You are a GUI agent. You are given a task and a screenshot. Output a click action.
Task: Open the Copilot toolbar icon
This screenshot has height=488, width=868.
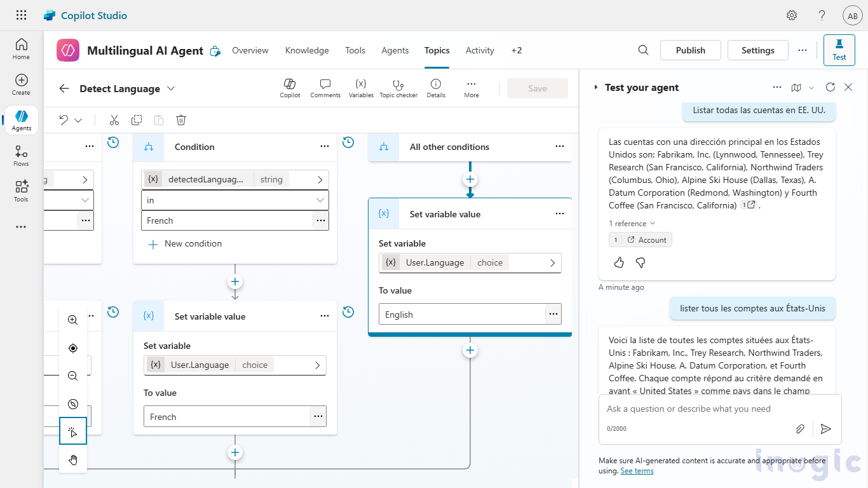coord(290,88)
